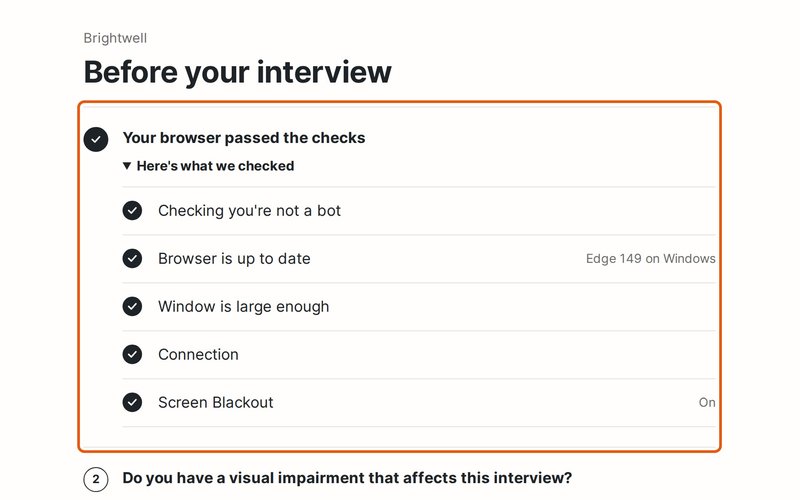The height and width of the screenshot is (500, 800).
Task: Click the Brightwell brand name
Action: (115, 38)
